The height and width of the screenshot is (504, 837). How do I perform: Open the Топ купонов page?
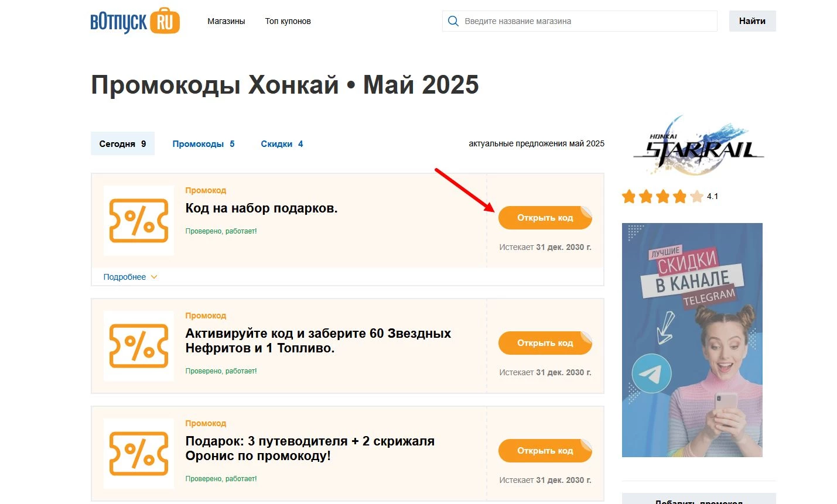tap(288, 20)
